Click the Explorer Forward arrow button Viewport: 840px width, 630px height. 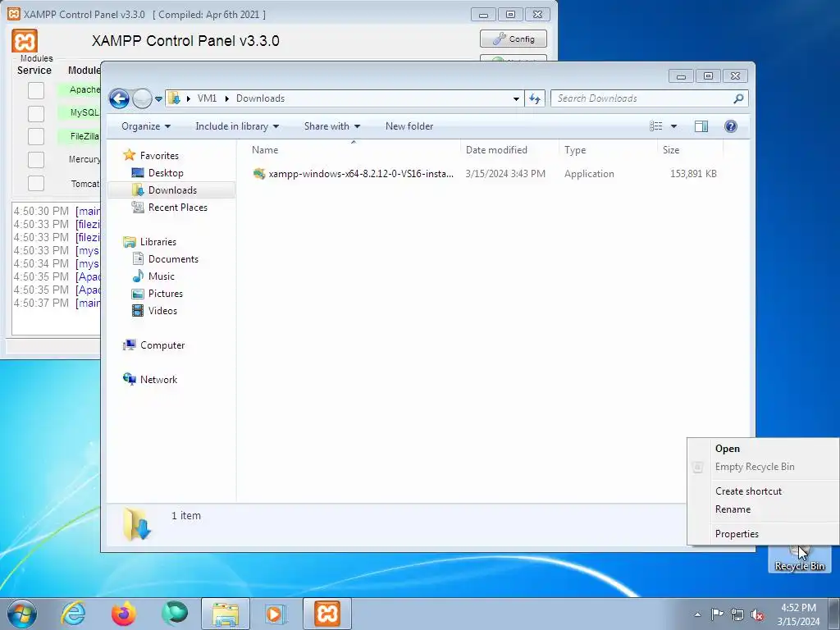[142, 98]
